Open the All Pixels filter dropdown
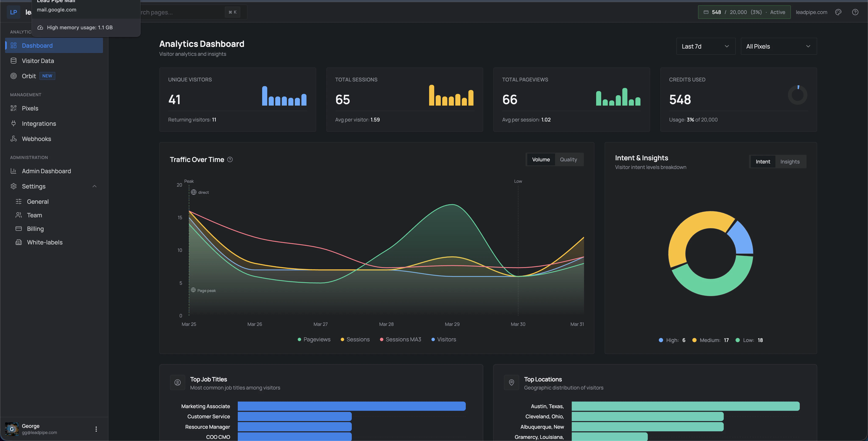 [778, 46]
